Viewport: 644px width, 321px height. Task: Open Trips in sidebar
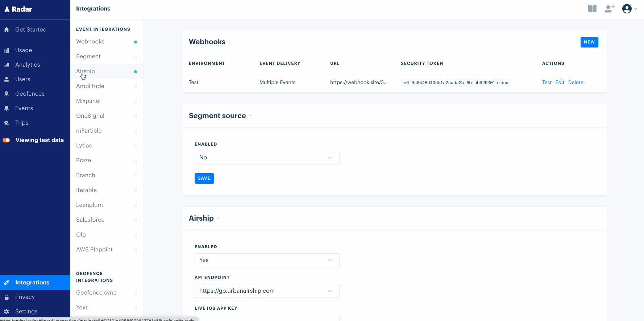click(35, 123)
